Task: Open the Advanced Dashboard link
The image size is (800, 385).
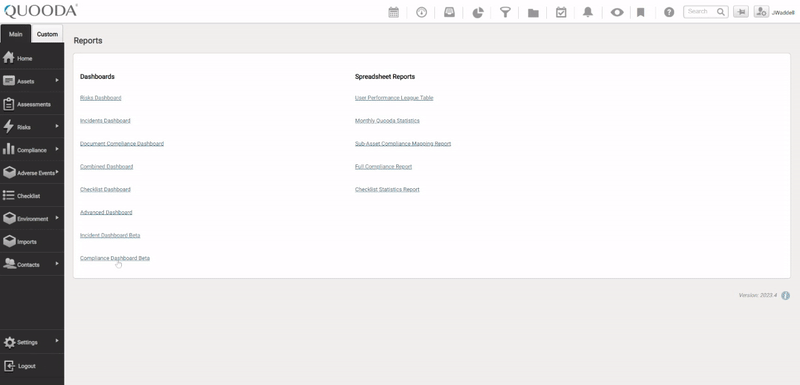Action: point(106,212)
